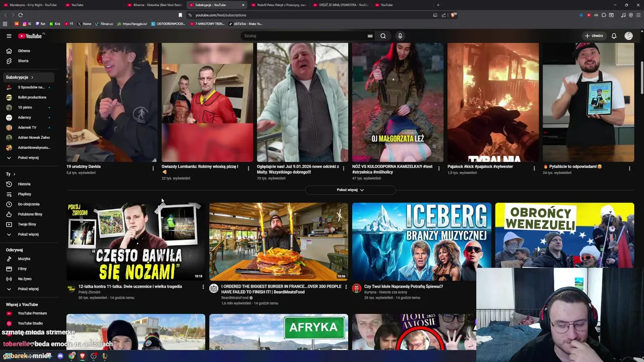Image resolution: width=644 pixels, height=362 pixels.
Task: Open options for Pajalock short
Action: coord(534,168)
